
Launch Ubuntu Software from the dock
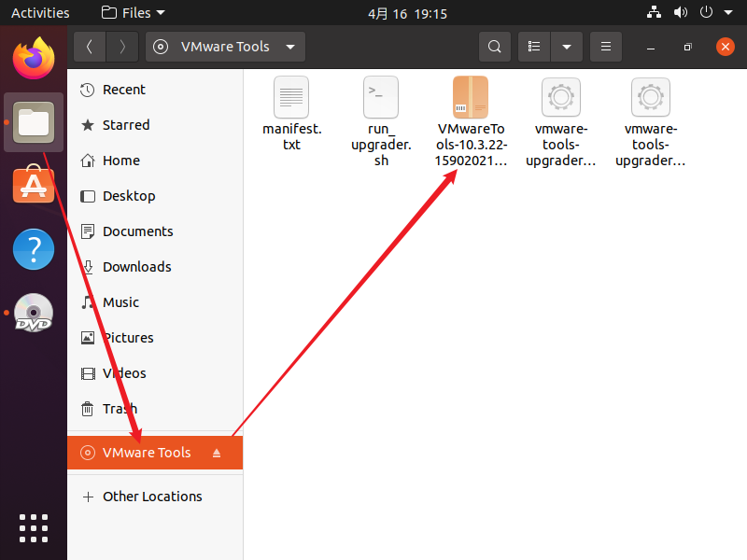tap(34, 184)
